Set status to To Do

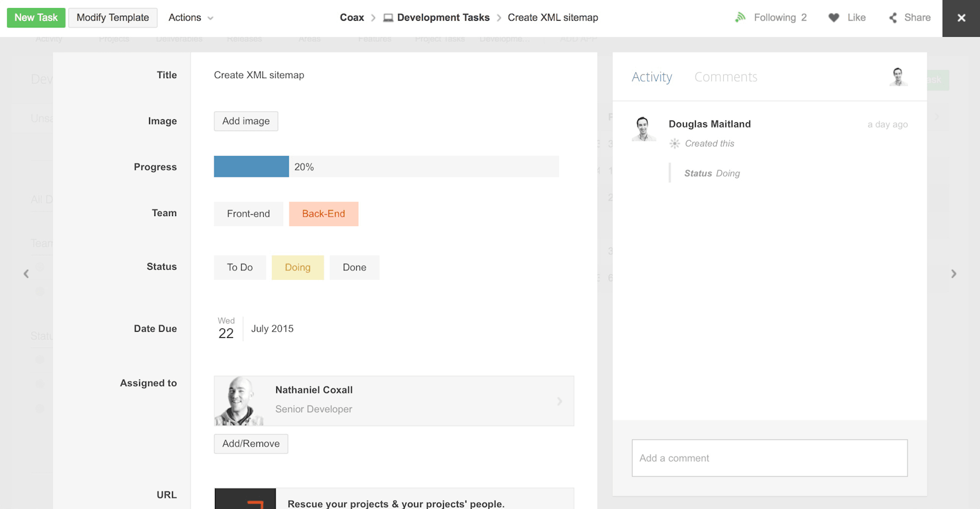click(239, 267)
